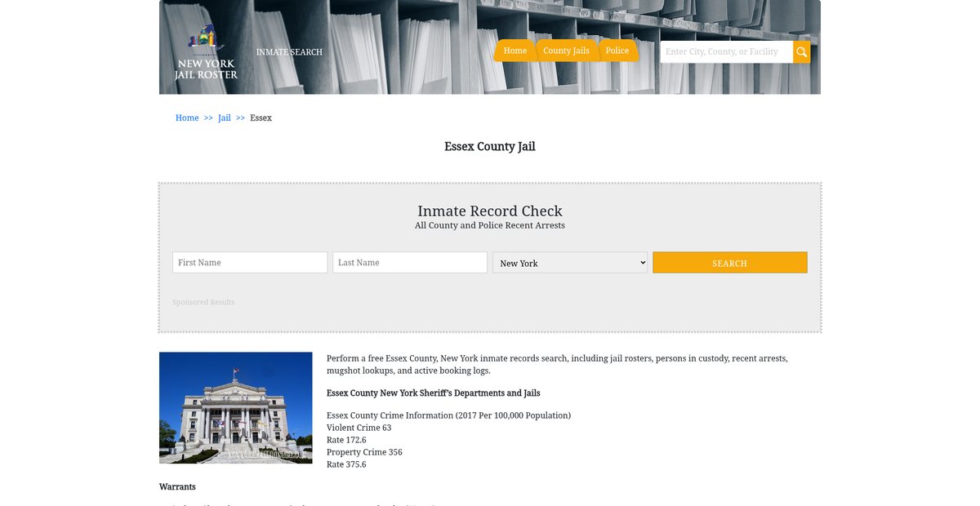Open the Home tab in header
Viewport: 980px width, 506px height.
pyautogui.click(x=515, y=51)
